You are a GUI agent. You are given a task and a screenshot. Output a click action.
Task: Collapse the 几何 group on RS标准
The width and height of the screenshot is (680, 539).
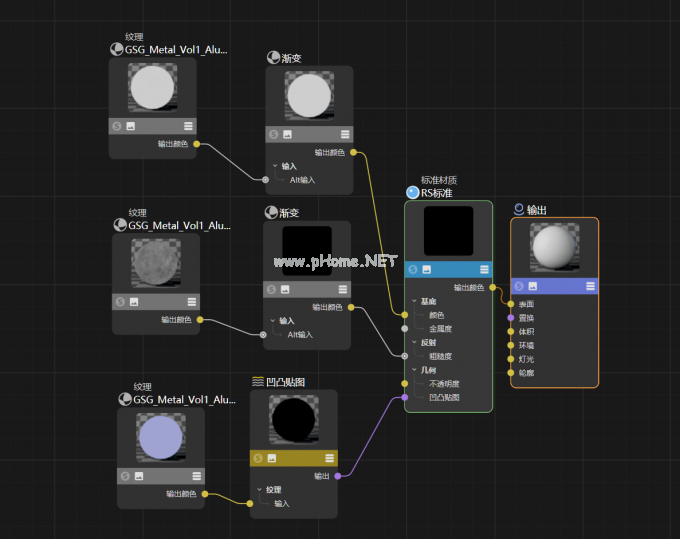pyautogui.click(x=414, y=370)
